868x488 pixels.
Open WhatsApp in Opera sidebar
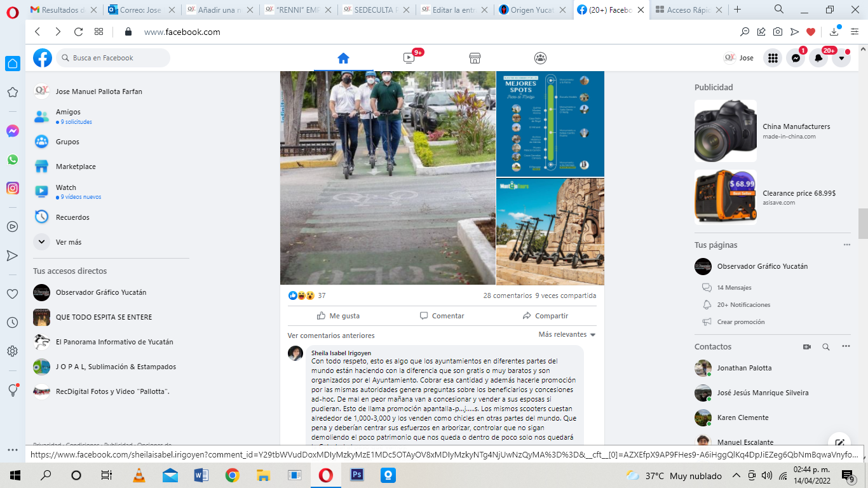tap(13, 159)
